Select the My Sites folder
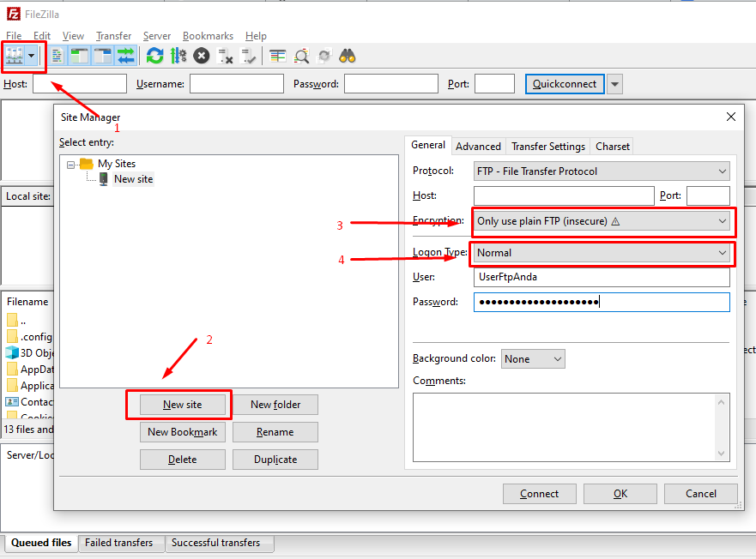 tap(117, 164)
